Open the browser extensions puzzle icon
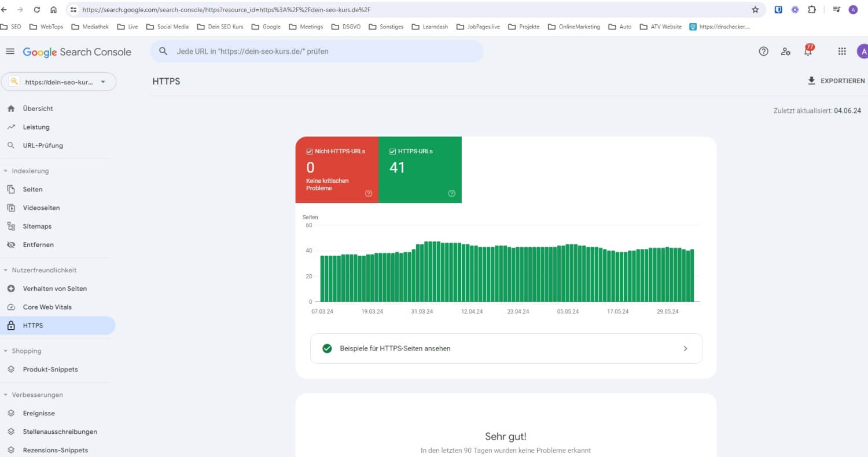 [812, 10]
